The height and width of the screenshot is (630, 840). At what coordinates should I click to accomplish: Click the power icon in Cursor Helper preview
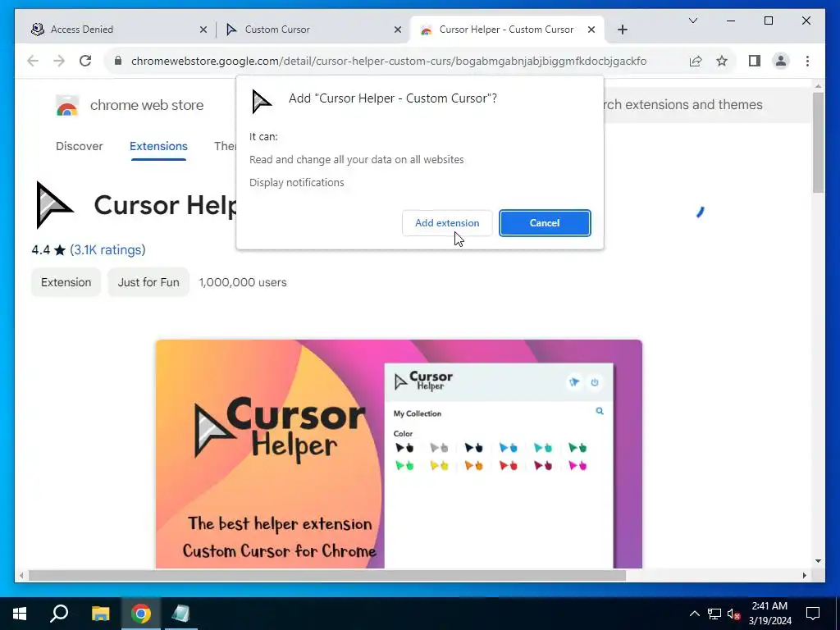594,382
